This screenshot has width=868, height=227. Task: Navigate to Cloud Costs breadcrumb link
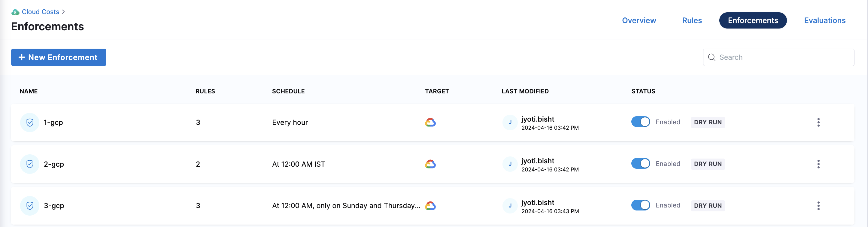coord(41,12)
